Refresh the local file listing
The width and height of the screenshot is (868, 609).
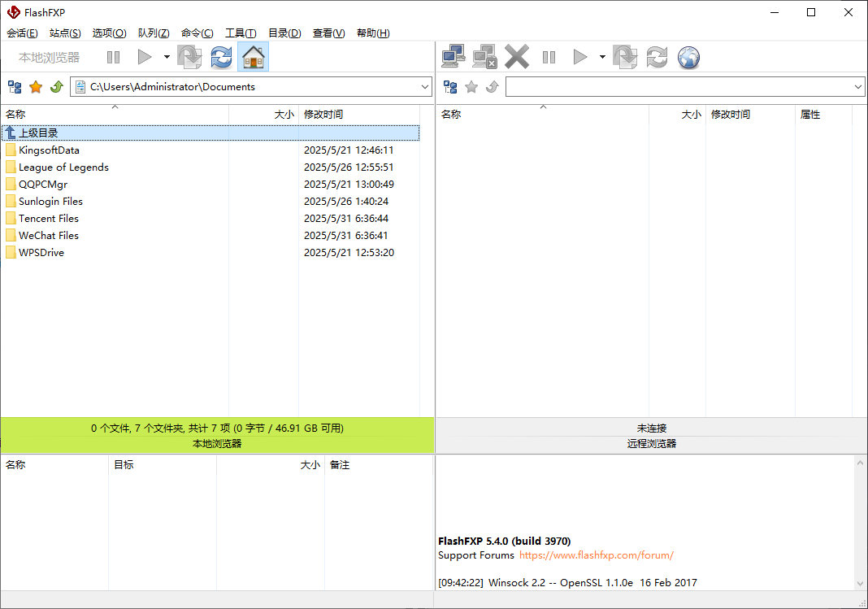point(219,57)
